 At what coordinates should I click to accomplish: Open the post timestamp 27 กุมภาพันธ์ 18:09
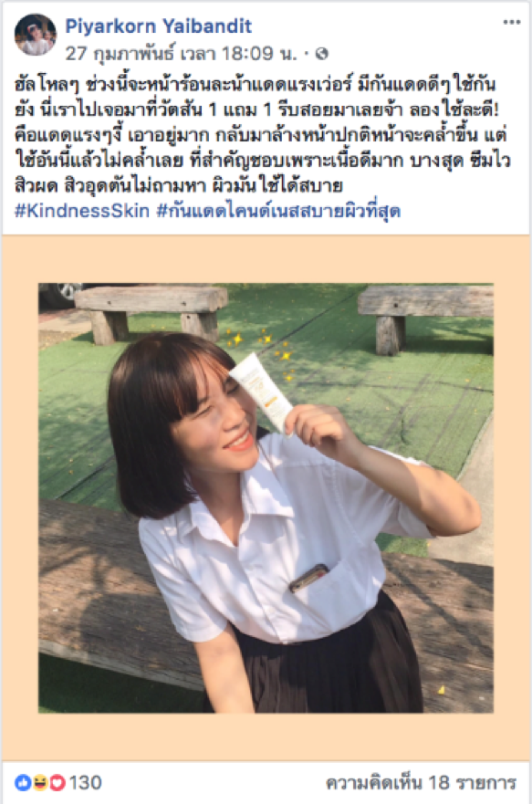pyautogui.click(x=182, y=53)
